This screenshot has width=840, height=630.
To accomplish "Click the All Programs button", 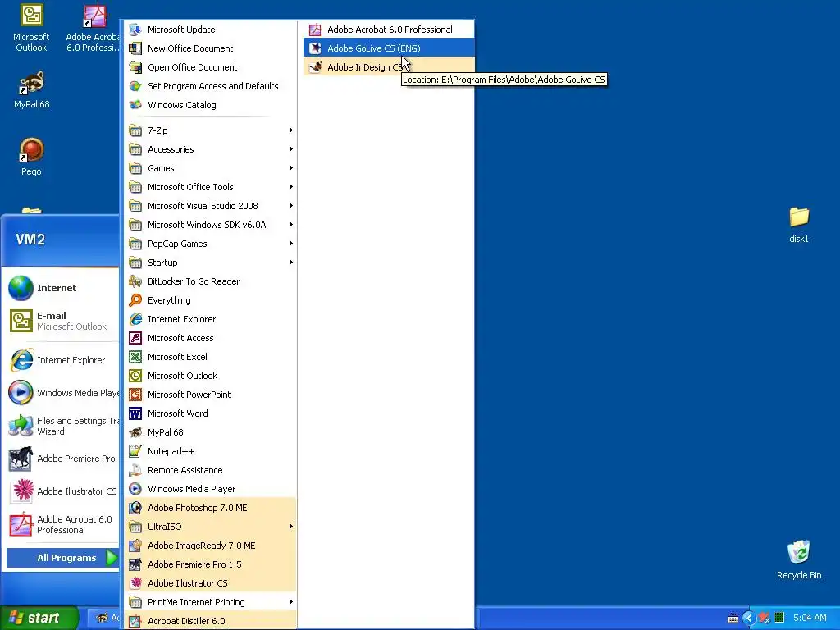I will click(x=62, y=558).
